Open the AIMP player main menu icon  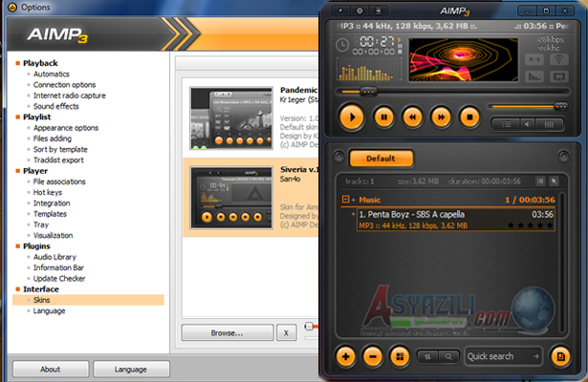point(340,11)
